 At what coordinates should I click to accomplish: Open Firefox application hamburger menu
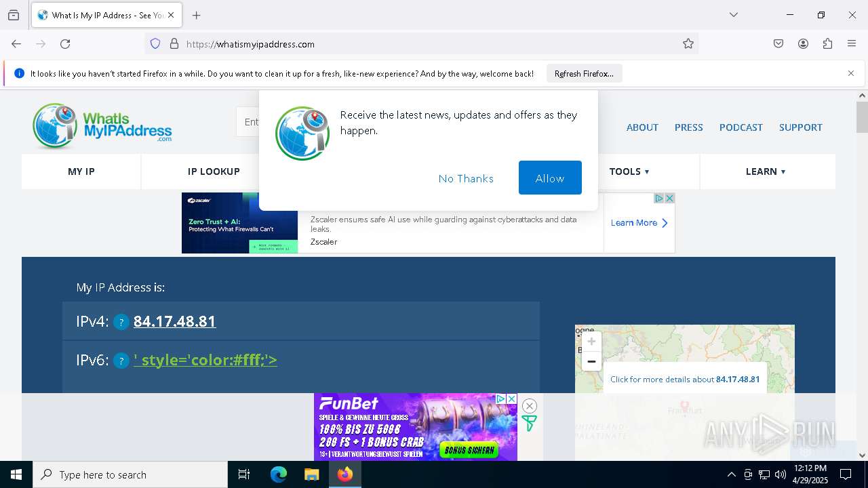coord(852,44)
